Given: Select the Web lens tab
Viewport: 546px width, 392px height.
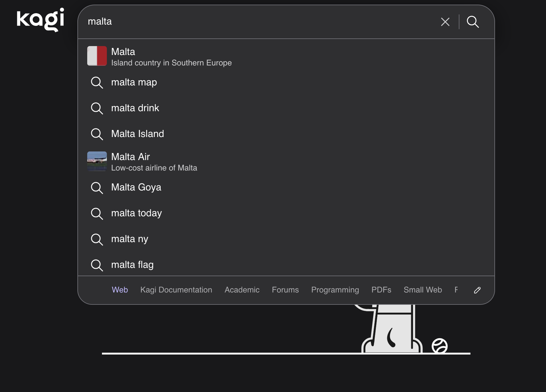Looking at the screenshot, I should [x=120, y=290].
